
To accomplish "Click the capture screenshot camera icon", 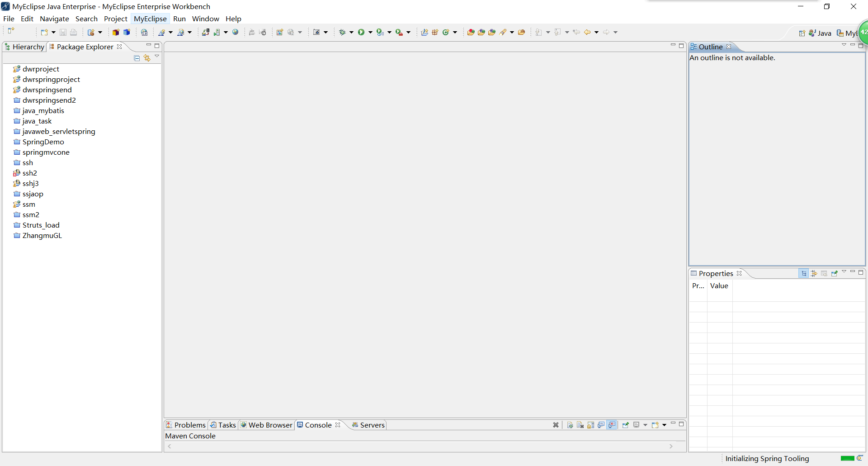I will 316,32.
